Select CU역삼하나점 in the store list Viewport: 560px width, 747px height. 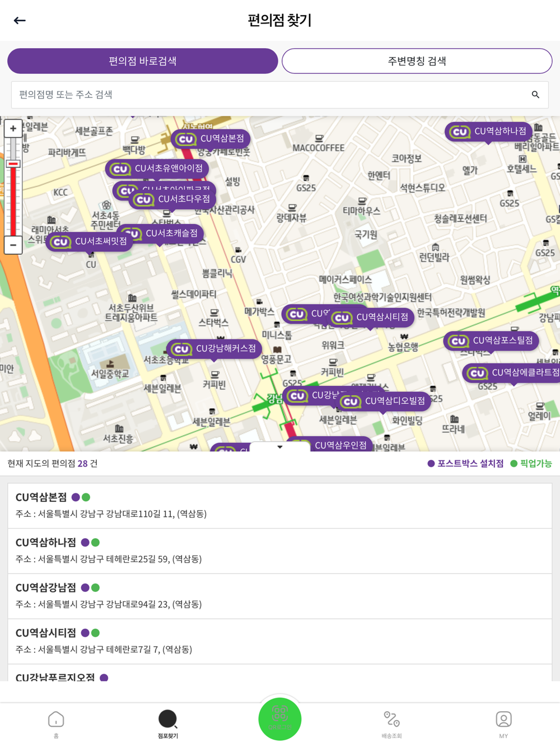[279, 551]
